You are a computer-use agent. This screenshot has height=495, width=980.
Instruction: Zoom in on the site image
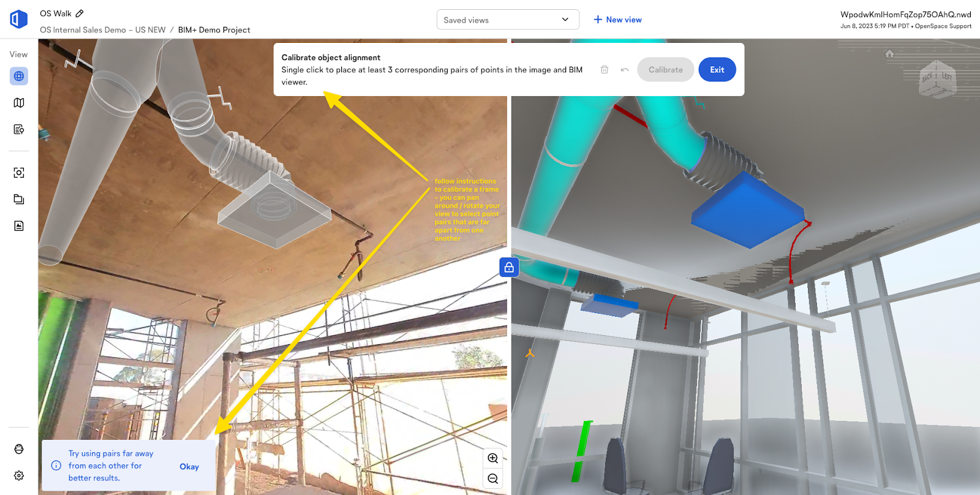[493, 458]
